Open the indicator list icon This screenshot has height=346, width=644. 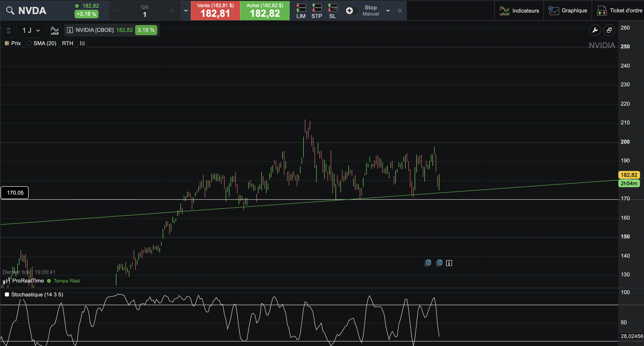tap(83, 43)
